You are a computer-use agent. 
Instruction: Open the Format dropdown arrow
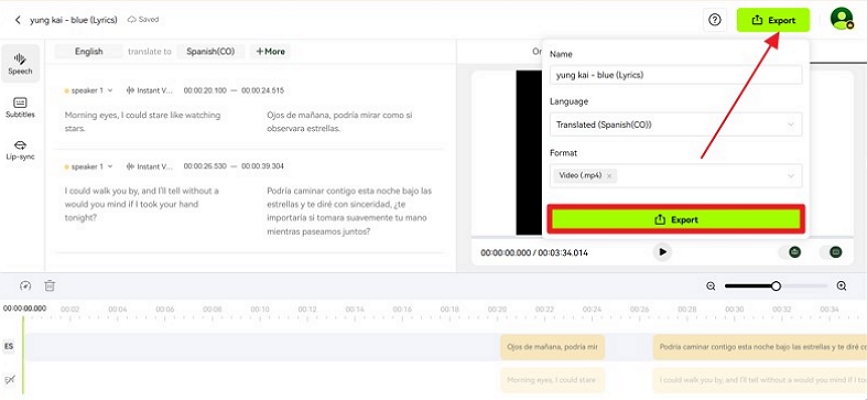(x=791, y=176)
